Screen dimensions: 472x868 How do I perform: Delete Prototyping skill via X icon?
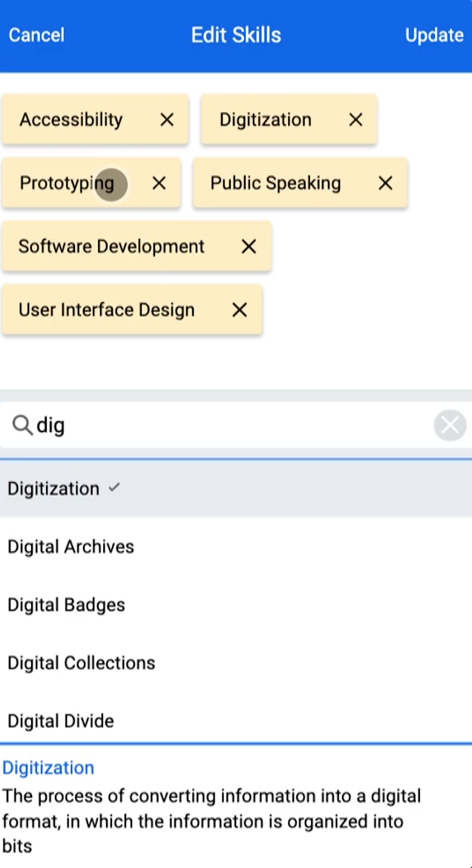[x=159, y=183]
